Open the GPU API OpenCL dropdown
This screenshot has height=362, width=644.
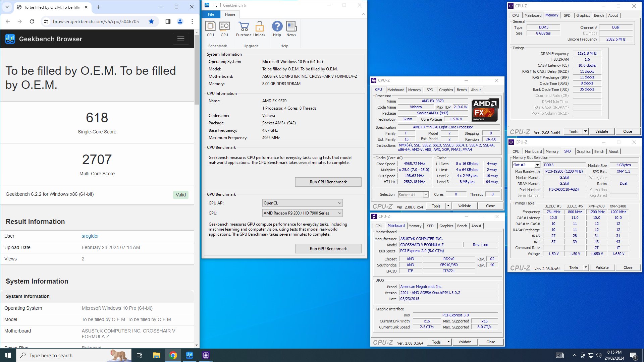(x=302, y=203)
